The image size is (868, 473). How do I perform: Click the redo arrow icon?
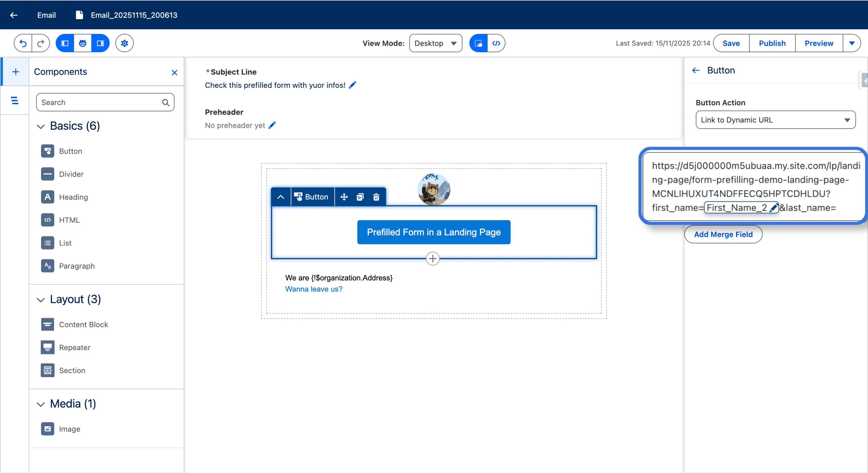41,43
